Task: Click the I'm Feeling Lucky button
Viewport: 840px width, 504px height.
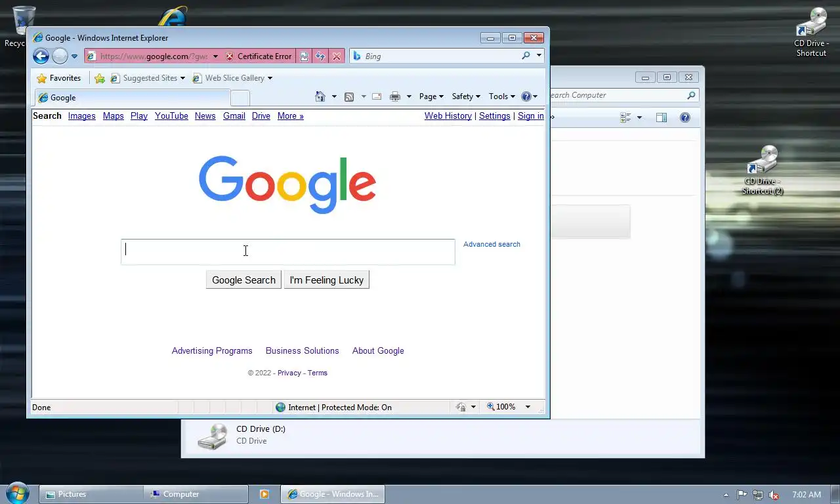Action: 327,280
